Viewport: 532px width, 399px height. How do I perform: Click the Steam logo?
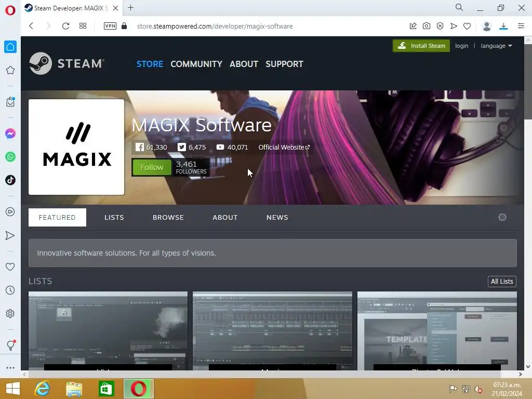[x=67, y=63]
